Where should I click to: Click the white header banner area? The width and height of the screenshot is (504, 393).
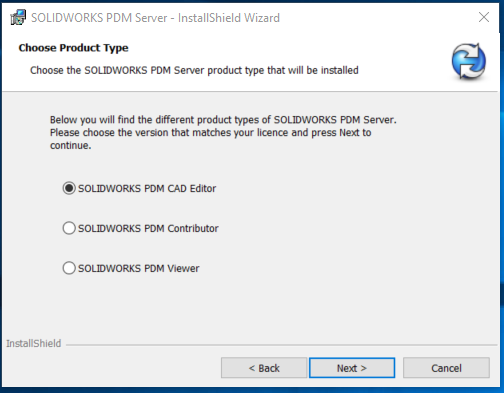[x=250, y=62]
